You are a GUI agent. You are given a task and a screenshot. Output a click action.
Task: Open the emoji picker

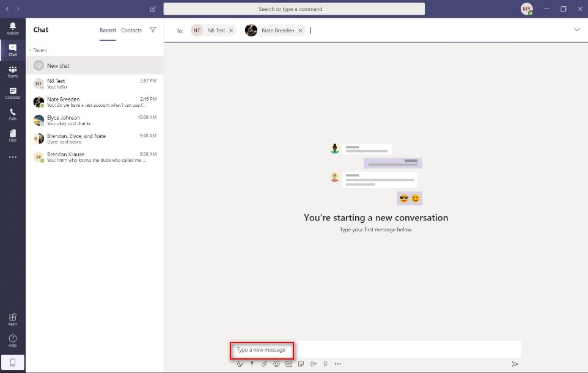(x=276, y=364)
